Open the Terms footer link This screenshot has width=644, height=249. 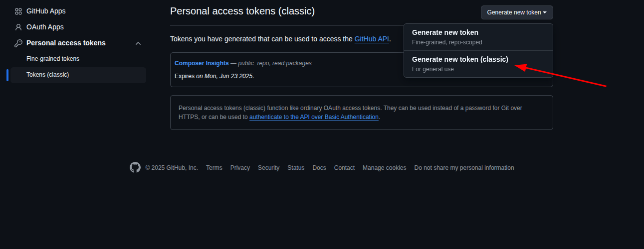[214, 168]
